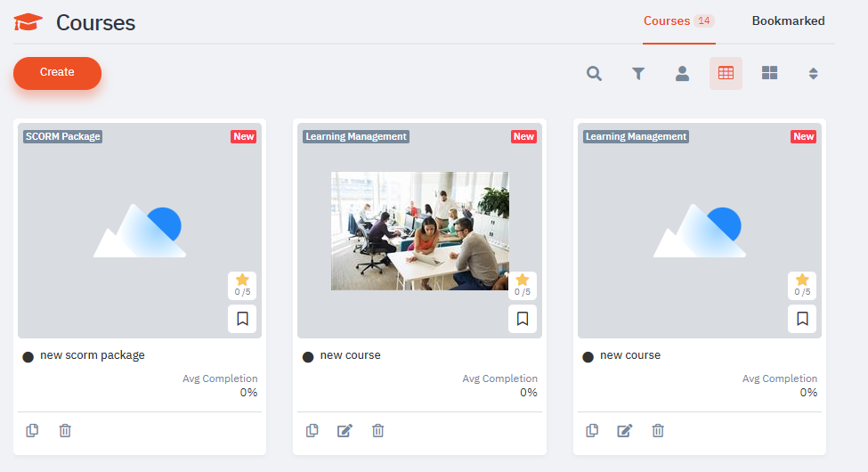
Task: Click the star rating on the office photo course
Action: [x=523, y=285]
